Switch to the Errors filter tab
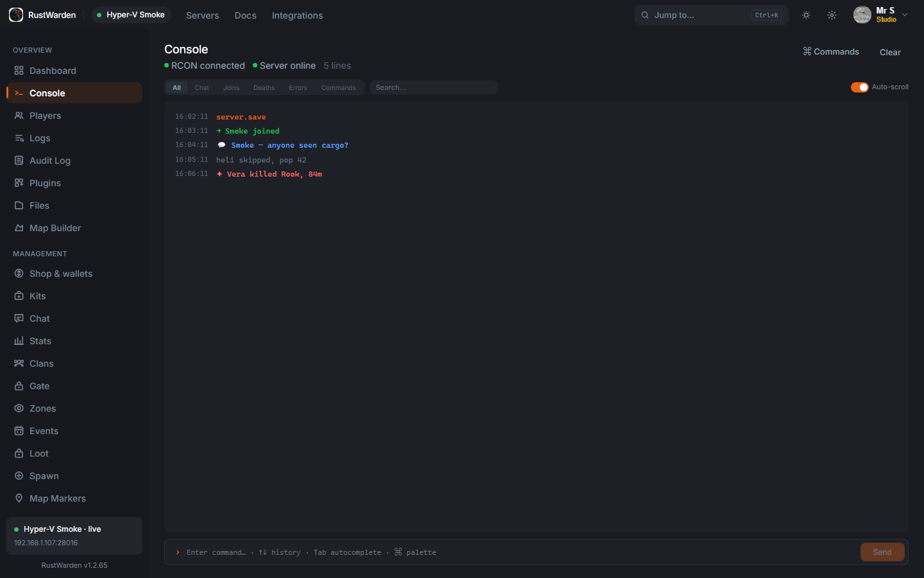This screenshot has height=578, width=924. [x=298, y=87]
